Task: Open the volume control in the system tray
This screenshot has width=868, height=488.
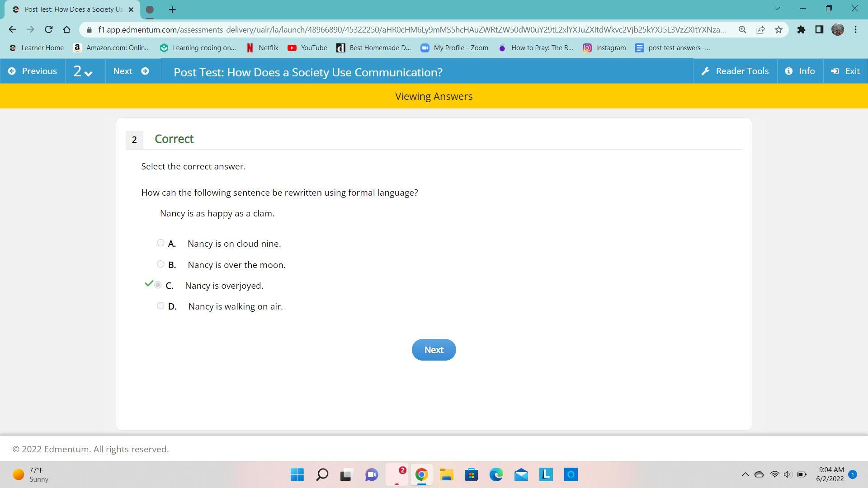Action: 788,474
